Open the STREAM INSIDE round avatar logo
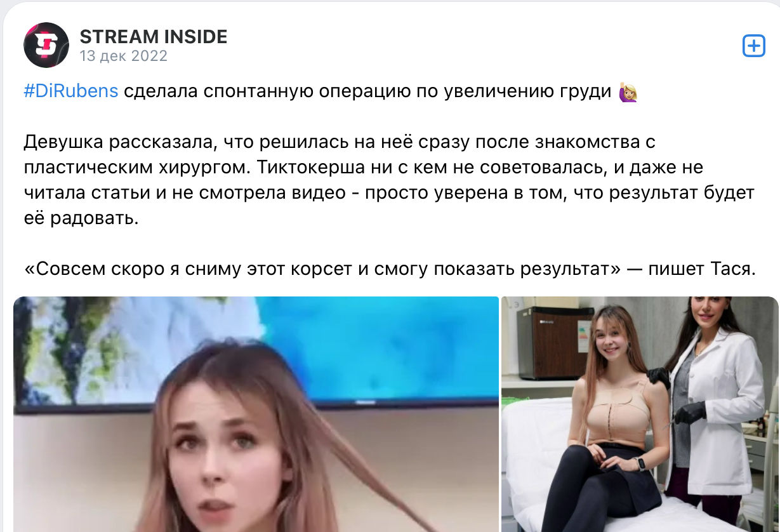Viewport: 780px width, 532px height. click(46, 45)
